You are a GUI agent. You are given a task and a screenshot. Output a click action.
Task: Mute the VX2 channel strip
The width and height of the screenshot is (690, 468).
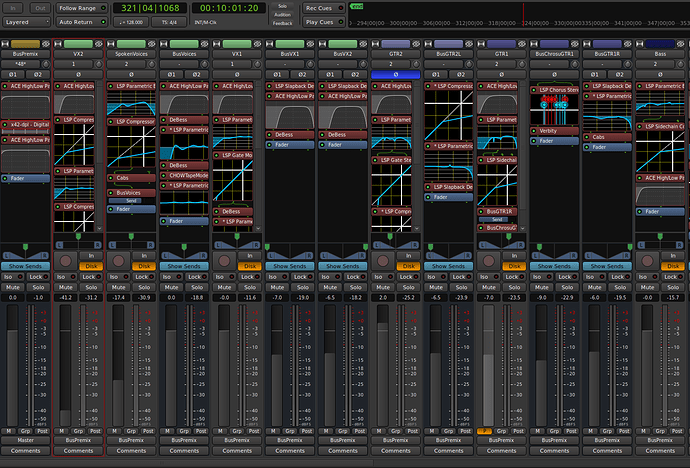point(66,287)
